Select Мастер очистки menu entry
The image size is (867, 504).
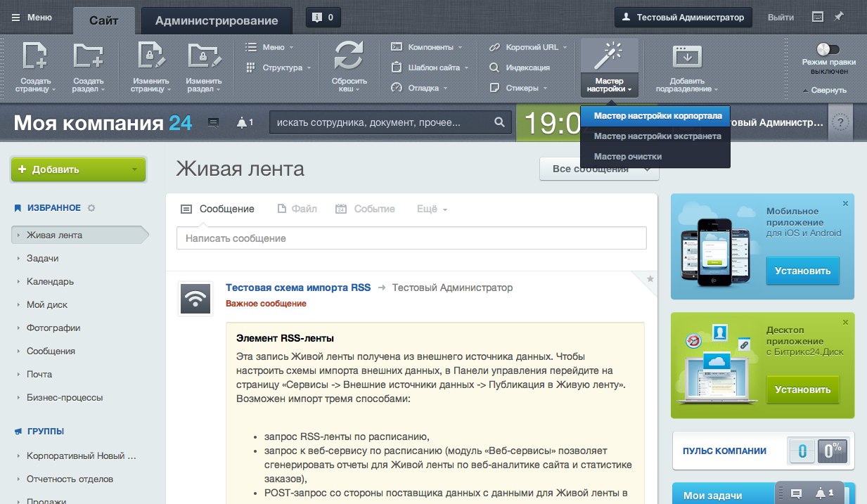(627, 156)
